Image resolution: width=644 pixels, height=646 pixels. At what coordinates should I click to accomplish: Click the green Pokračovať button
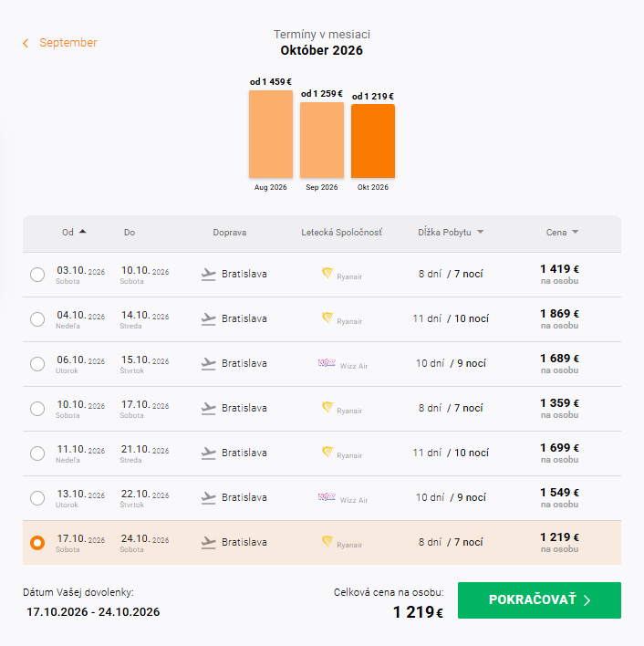539,600
